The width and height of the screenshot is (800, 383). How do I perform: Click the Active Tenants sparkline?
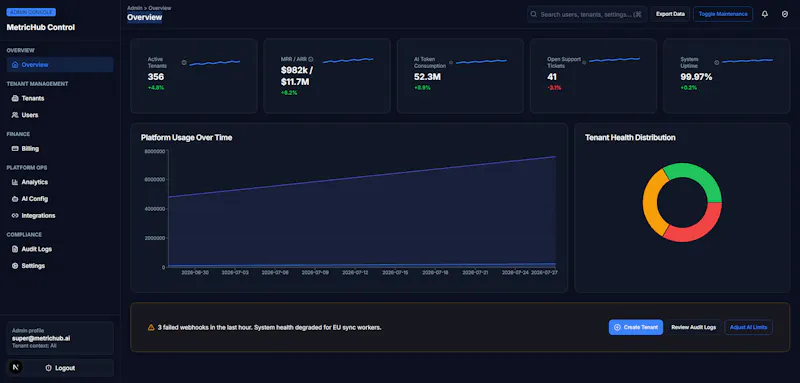click(214, 63)
